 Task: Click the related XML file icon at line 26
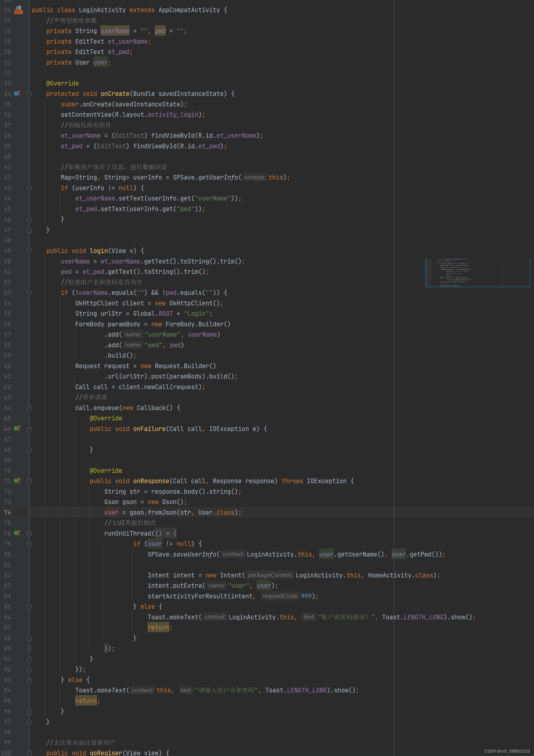18,10
